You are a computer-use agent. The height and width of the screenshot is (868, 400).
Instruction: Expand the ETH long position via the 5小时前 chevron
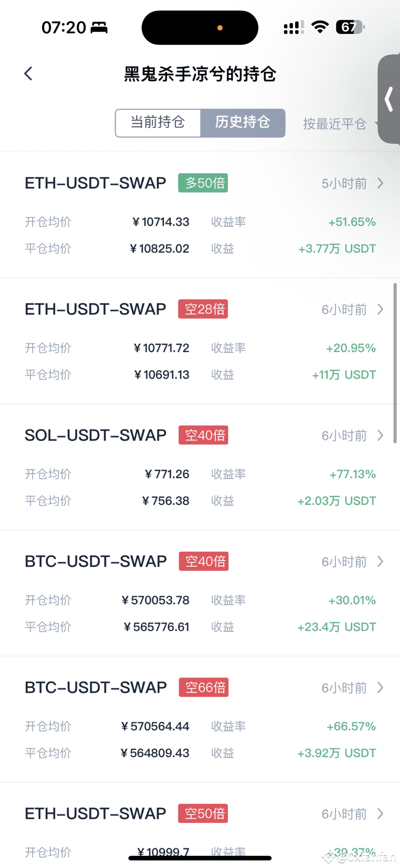coord(380,183)
